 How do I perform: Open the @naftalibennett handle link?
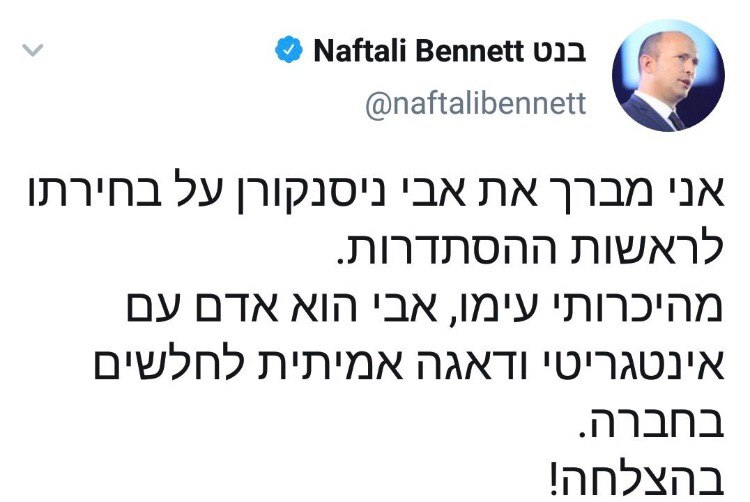click(x=475, y=105)
